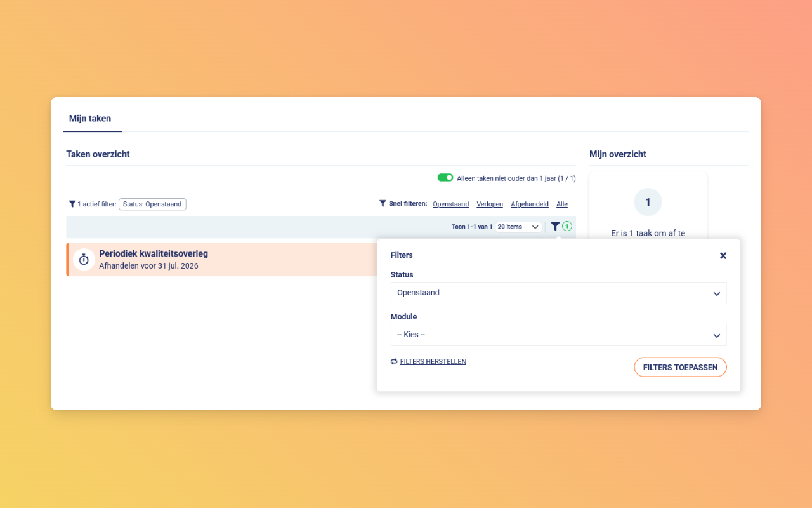Expand the 20 items per page selector
This screenshot has height=508, width=812.
[518, 227]
